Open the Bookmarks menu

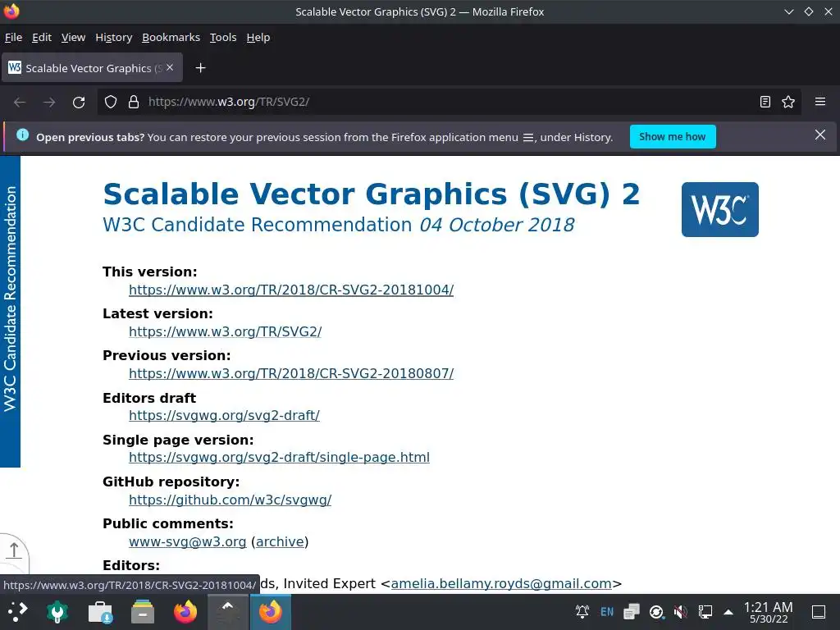[x=171, y=38]
